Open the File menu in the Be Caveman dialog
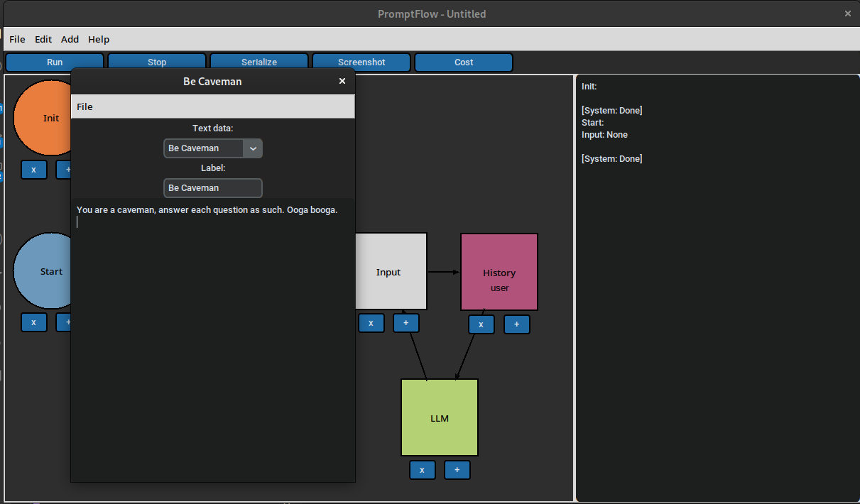Image resolution: width=860 pixels, height=504 pixels. tap(85, 106)
